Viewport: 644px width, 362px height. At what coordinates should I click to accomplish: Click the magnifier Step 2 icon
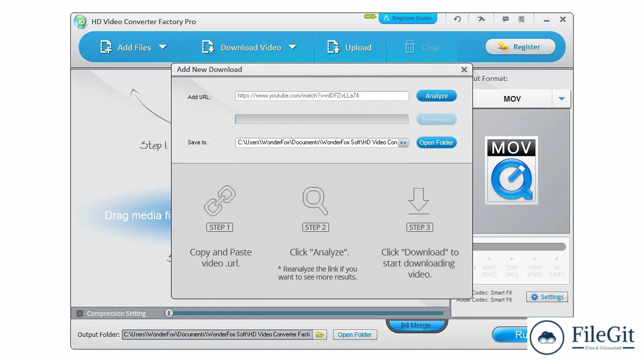point(315,201)
